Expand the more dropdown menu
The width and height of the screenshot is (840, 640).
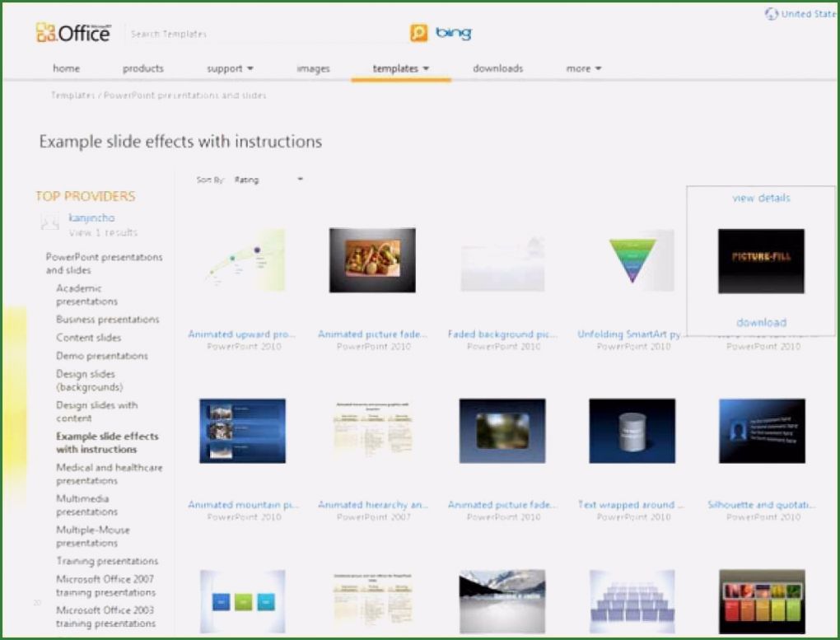pos(584,68)
